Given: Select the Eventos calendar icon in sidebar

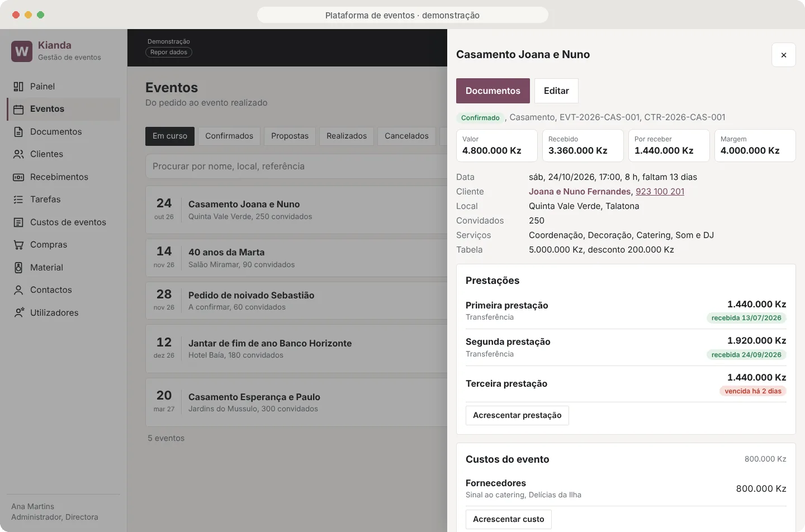Looking at the screenshot, I should tap(18, 109).
